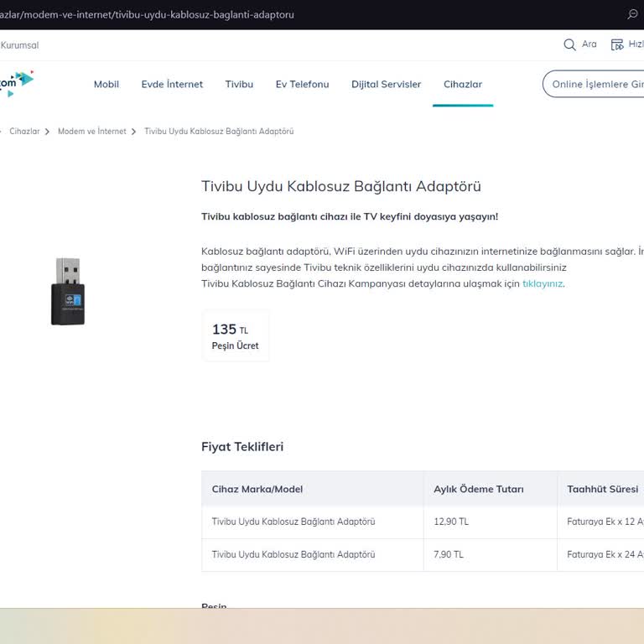The width and height of the screenshot is (644, 644).
Task: Click the Fiyat Teklifleri heading
Action: (242, 447)
